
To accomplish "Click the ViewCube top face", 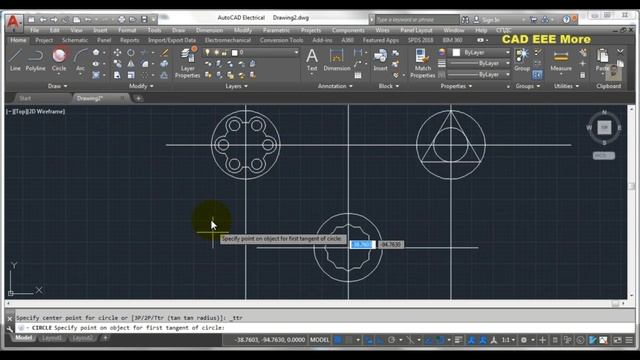I will coord(604,127).
